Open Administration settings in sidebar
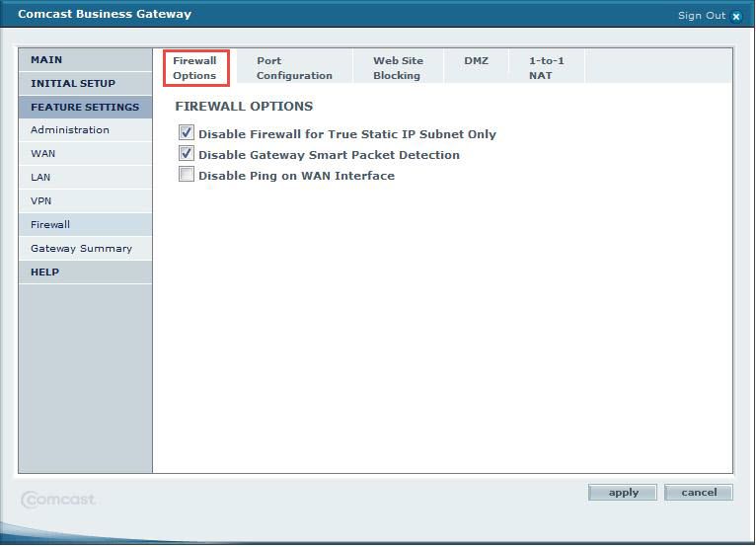This screenshot has height=547, width=756. [x=70, y=130]
